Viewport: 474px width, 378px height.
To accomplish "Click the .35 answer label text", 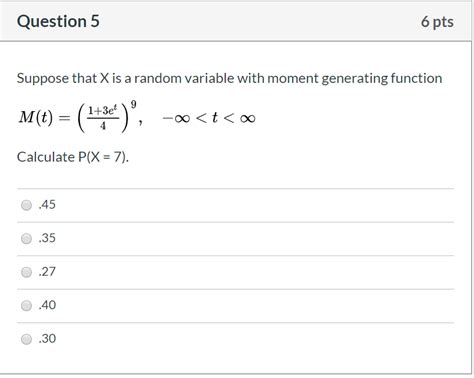I will point(47,238).
